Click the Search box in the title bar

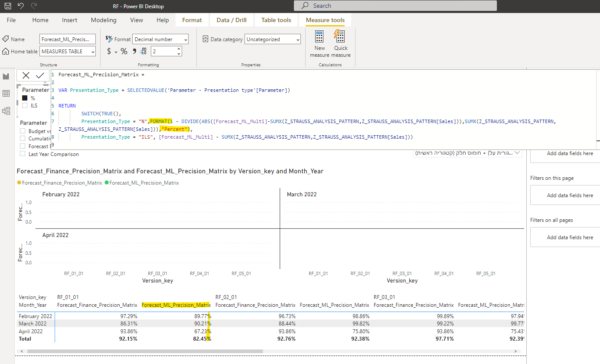(395, 6)
